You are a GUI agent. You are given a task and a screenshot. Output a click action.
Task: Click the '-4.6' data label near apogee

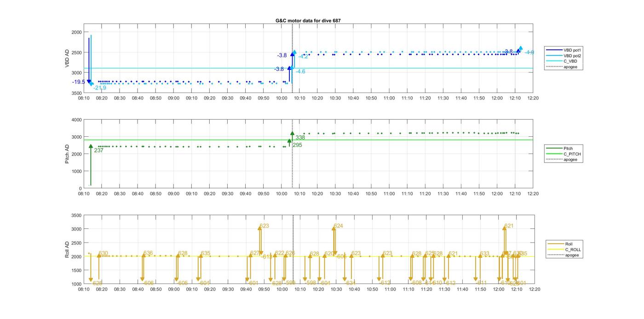(x=300, y=72)
